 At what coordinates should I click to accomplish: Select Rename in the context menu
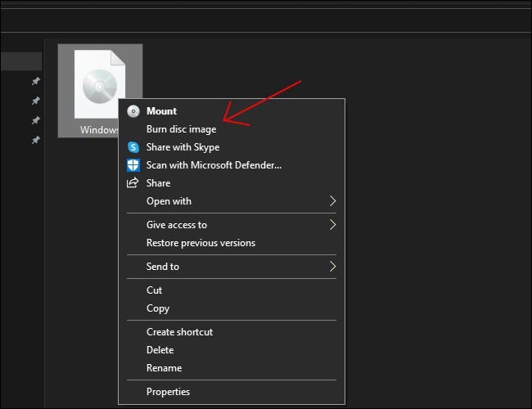click(x=164, y=368)
